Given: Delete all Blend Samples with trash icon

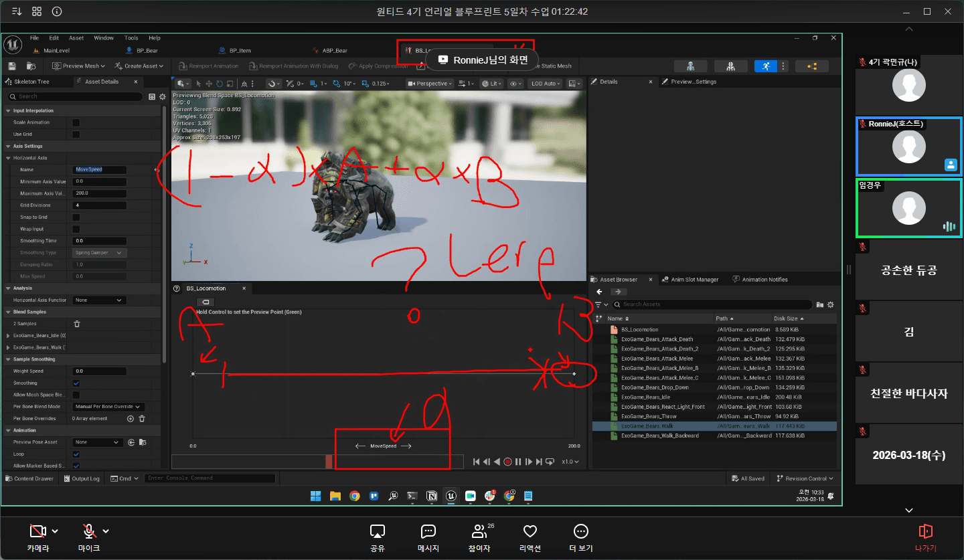Looking at the screenshot, I should [x=77, y=324].
